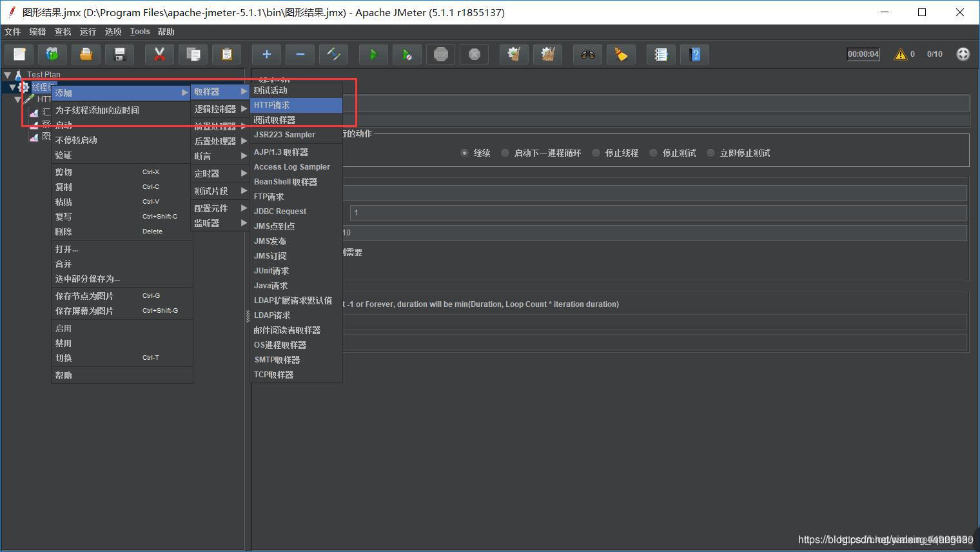Viewport: 980px width, 552px height.
Task: Open the Templates toolbar icon
Action: (52, 54)
